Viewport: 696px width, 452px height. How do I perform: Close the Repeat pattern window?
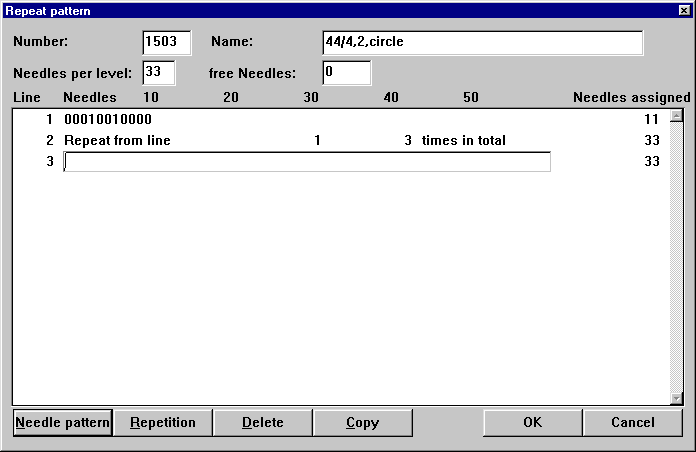[x=683, y=10]
